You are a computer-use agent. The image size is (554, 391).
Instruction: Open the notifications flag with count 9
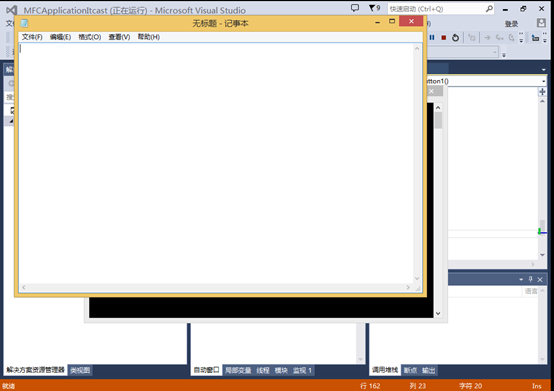pyautogui.click(x=374, y=8)
